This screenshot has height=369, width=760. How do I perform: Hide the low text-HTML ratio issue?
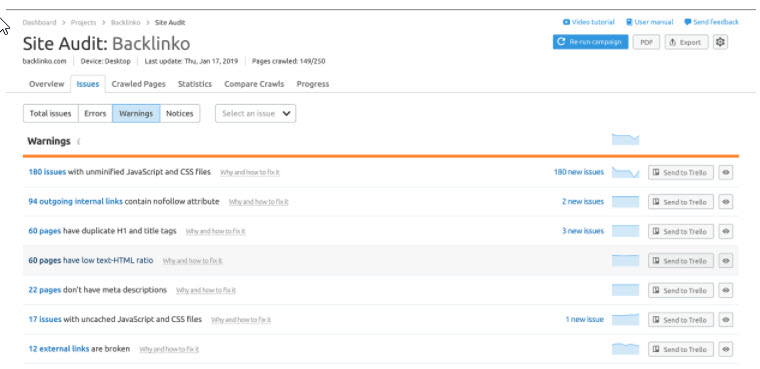(726, 261)
